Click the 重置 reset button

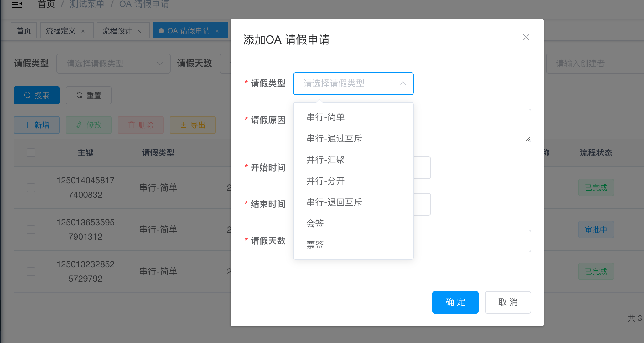(x=89, y=95)
